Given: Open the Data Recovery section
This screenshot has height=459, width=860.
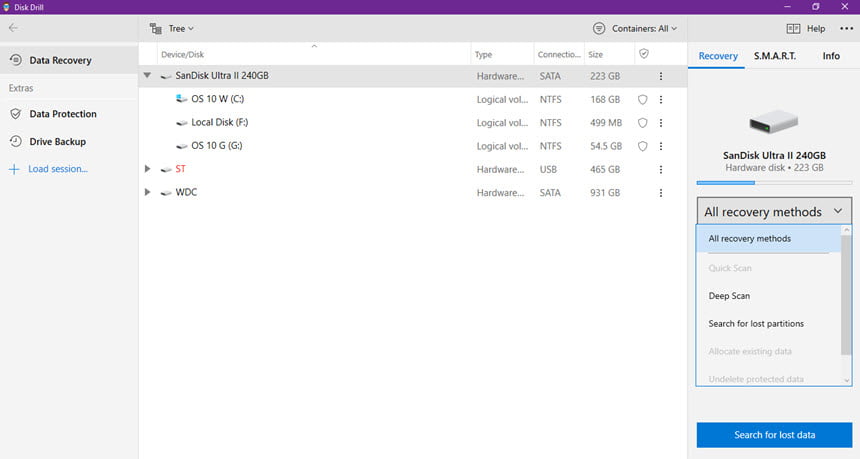Looking at the screenshot, I should pos(69,60).
